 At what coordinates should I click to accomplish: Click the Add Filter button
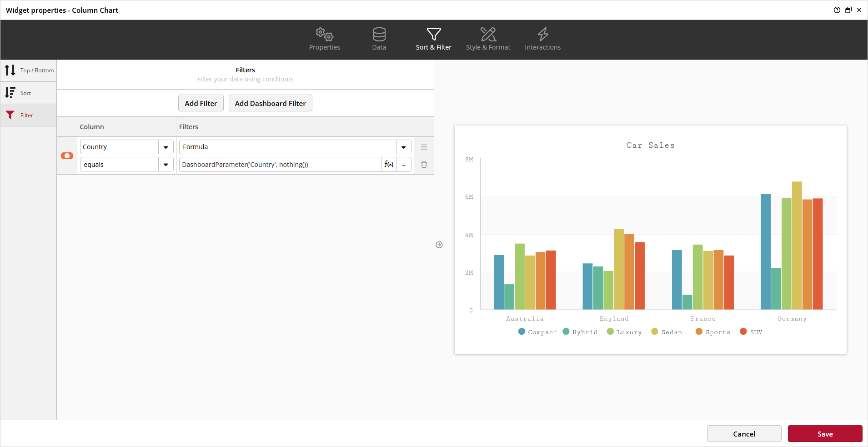[201, 103]
